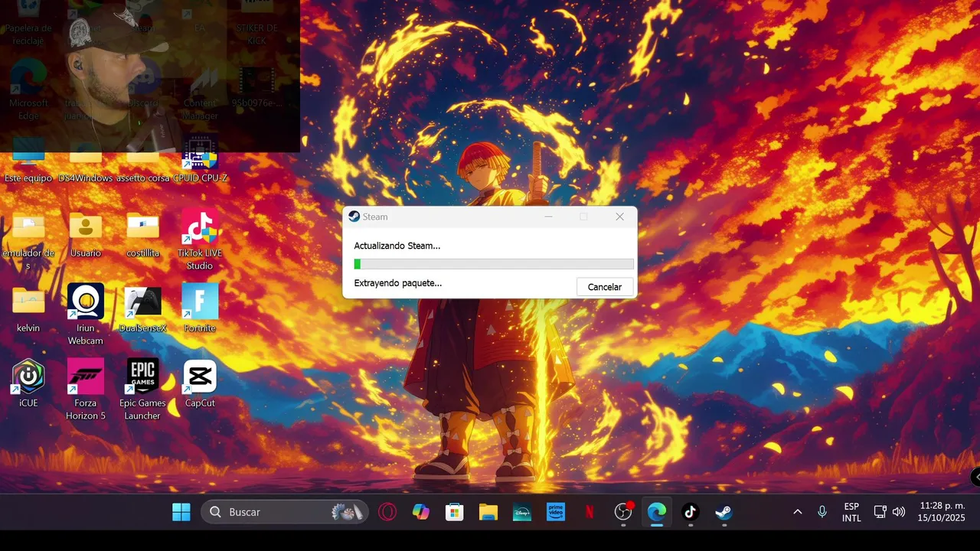This screenshot has width=980, height=551.
Task: Switch to TikTok app in taskbar
Action: (691, 512)
